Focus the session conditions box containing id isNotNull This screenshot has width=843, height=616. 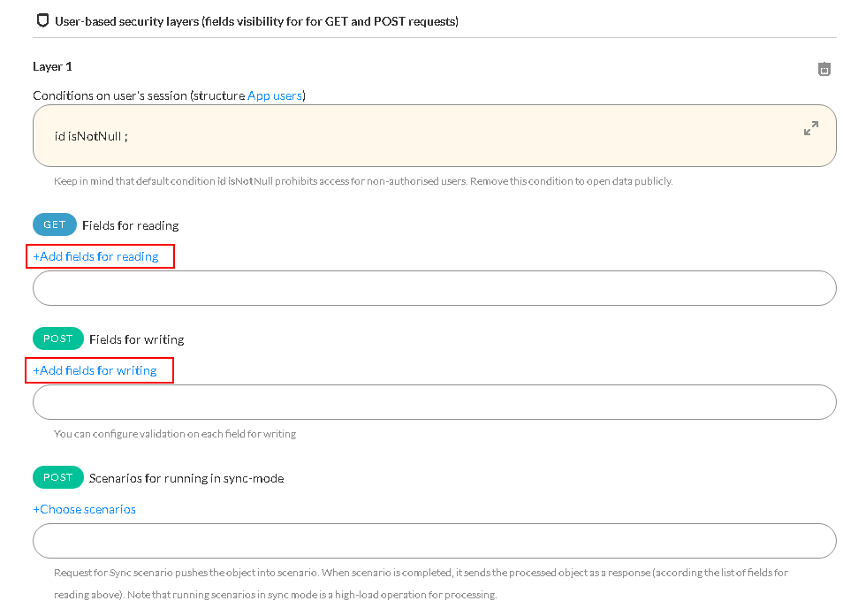coord(435,135)
